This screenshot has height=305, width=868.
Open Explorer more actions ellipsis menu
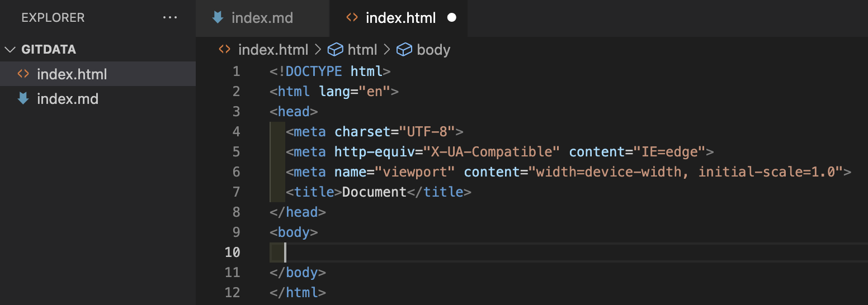[170, 18]
